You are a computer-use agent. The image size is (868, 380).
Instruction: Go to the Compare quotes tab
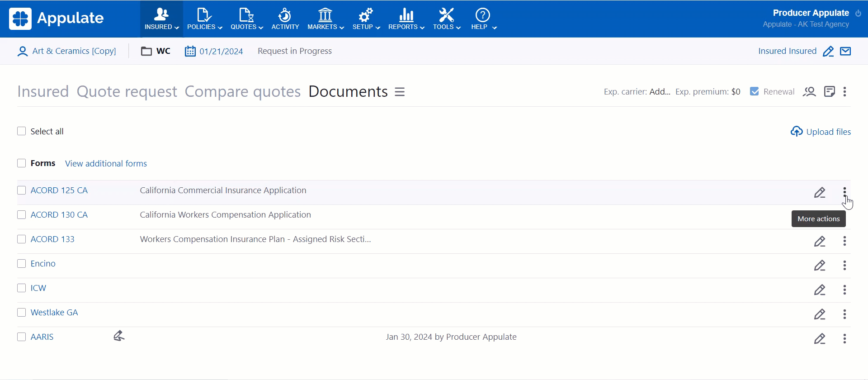(242, 92)
